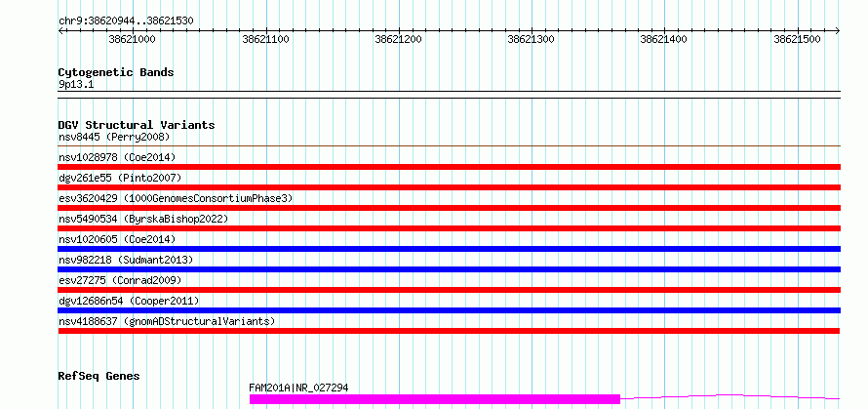Click the red bar under dgv261e55
The height and width of the screenshot is (409, 868).
coord(449,187)
